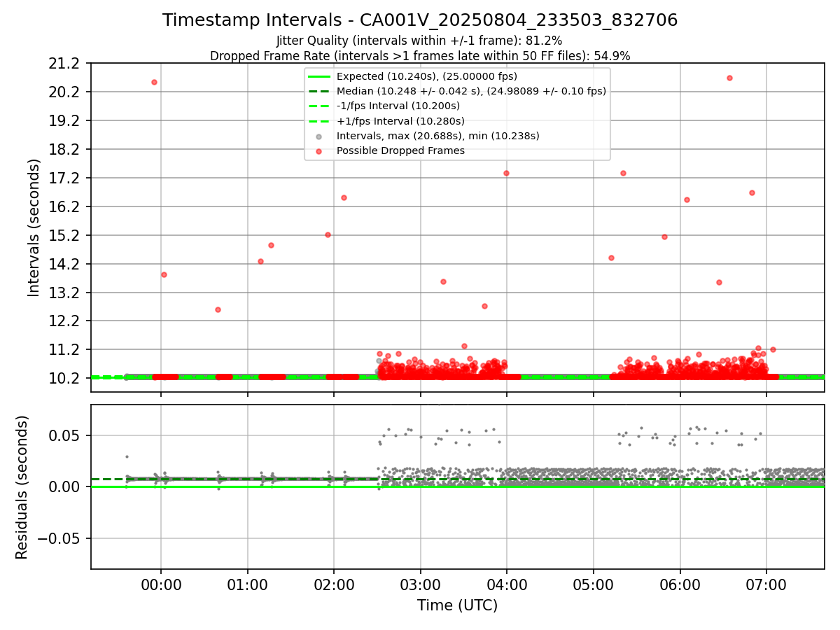Click x-axis tick label '03:00'
840x630 pixels.
(421, 584)
